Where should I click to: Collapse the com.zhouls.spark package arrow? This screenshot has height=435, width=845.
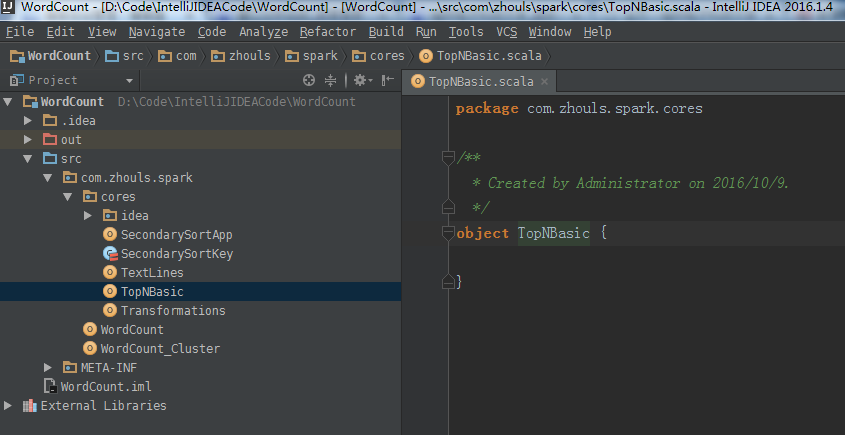pyautogui.click(x=47, y=177)
